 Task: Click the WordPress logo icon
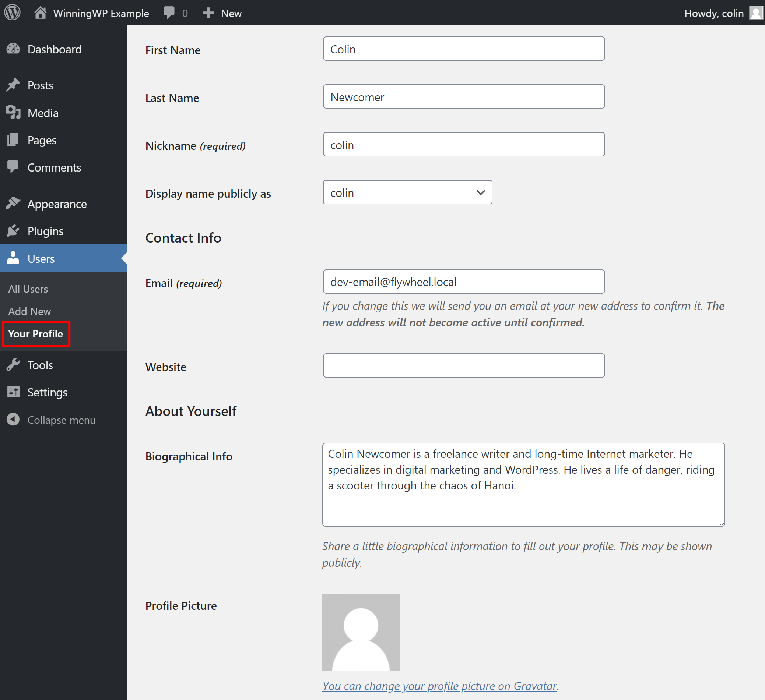pos(13,13)
